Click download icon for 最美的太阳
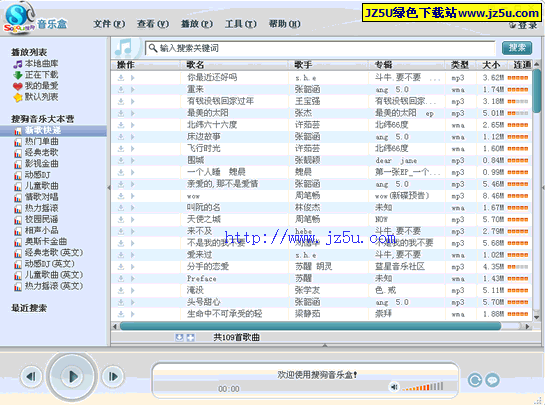This screenshot has width=545, height=405. coord(121,113)
